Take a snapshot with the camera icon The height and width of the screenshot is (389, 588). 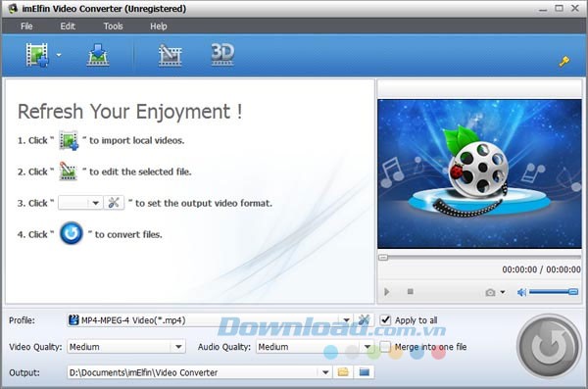(x=490, y=292)
